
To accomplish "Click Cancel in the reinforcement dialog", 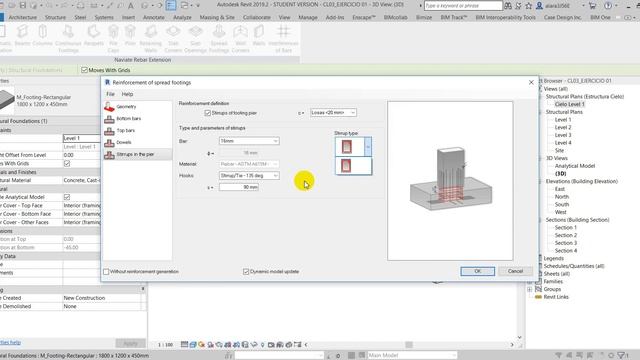I will 515,271.
